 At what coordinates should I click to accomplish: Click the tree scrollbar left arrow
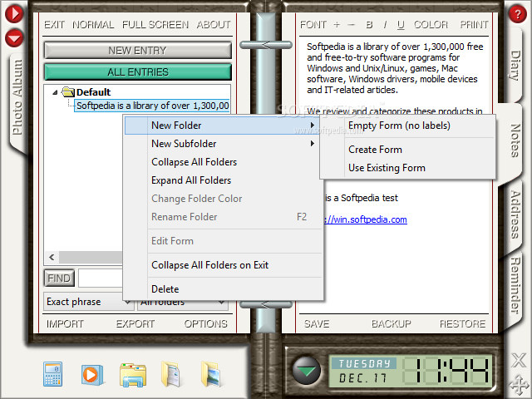click(x=52, y=257)
